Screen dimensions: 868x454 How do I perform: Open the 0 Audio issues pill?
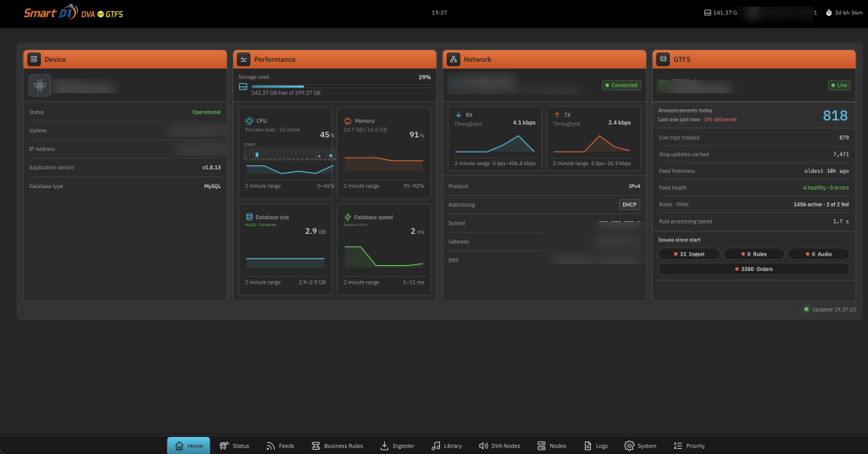click(x=818, y=254)
